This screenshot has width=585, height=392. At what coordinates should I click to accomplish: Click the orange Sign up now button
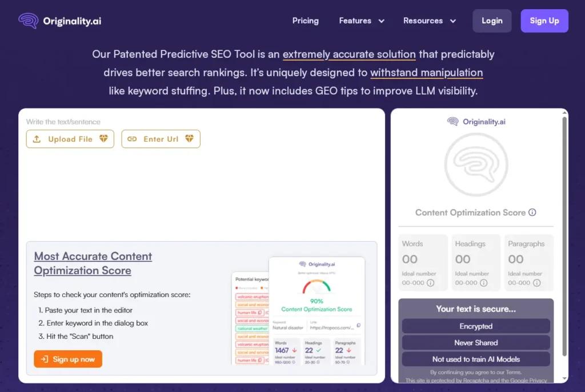pos(68,359)
